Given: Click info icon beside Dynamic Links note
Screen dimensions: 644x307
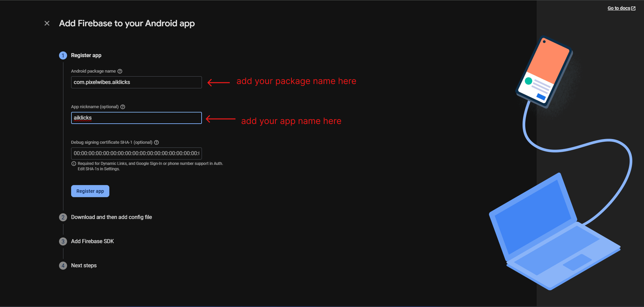Looking at the screenshot, I should click(74, 164).
